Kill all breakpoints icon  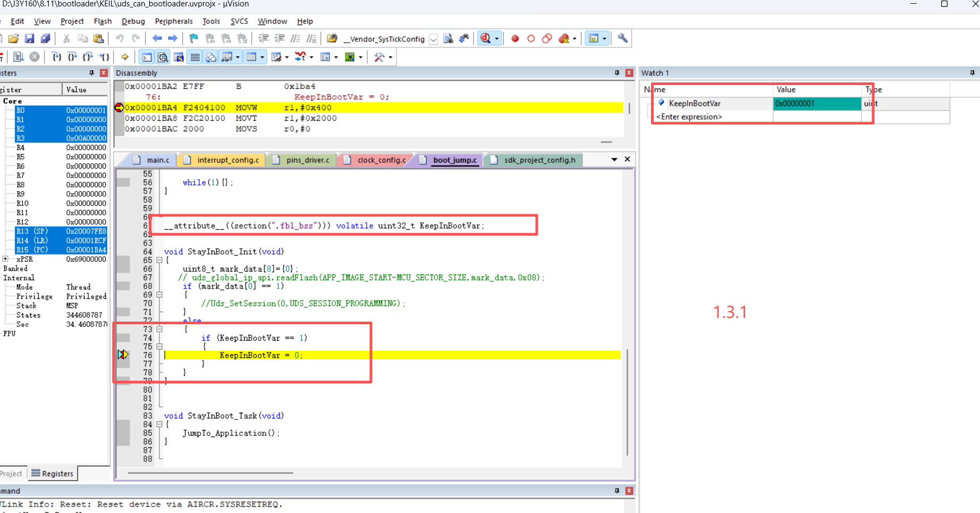[x=564, y=38]
